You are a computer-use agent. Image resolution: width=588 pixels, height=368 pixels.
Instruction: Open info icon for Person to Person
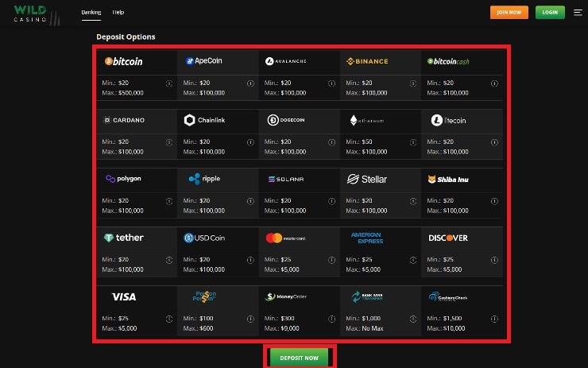[250, 319]
